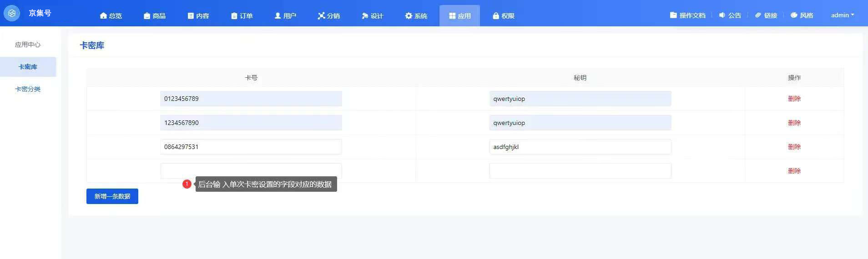
Task: Delete the row with card 0123456789
Action: coord(794,99)
